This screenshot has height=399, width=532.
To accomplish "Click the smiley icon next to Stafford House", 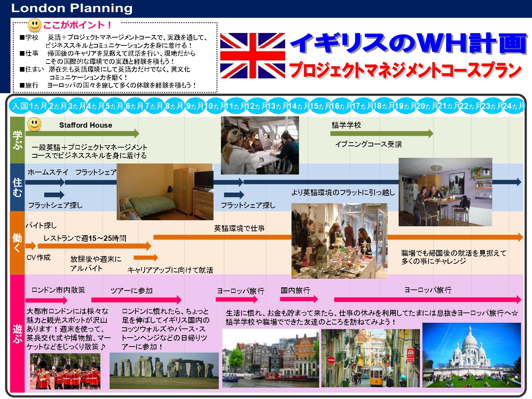I will 34,124.
